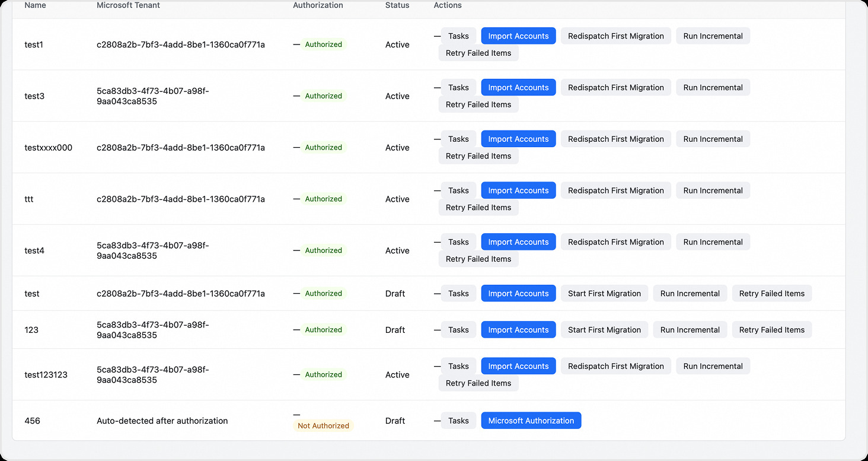This screenshot has height=461, width=868.
Task: Run Incremental for the ttt row
Action: pos(713,190)
